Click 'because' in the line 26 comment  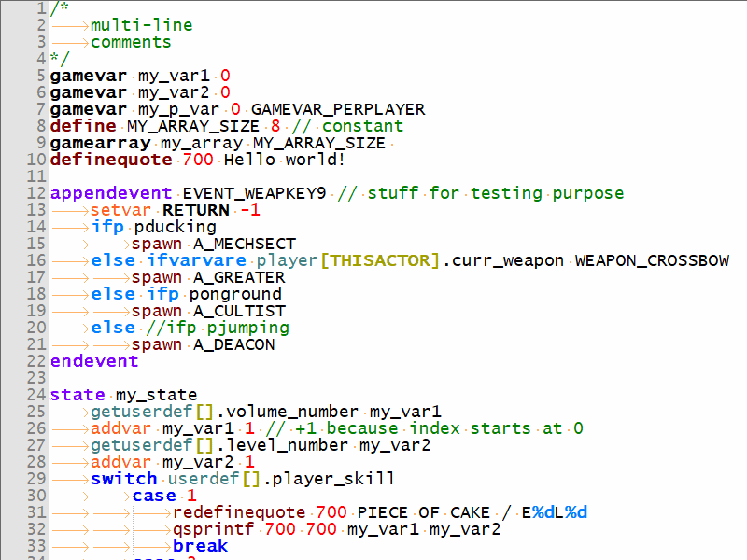pyautogui.click(x=362, y=428)
